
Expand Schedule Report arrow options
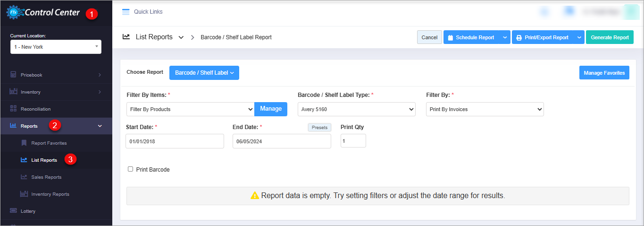pos(505,37)
